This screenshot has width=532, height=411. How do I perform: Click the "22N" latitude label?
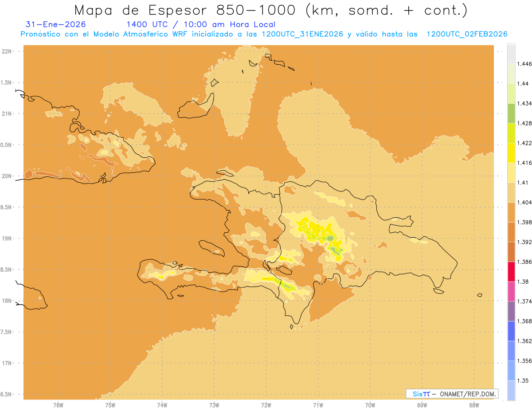click(7, 51)
